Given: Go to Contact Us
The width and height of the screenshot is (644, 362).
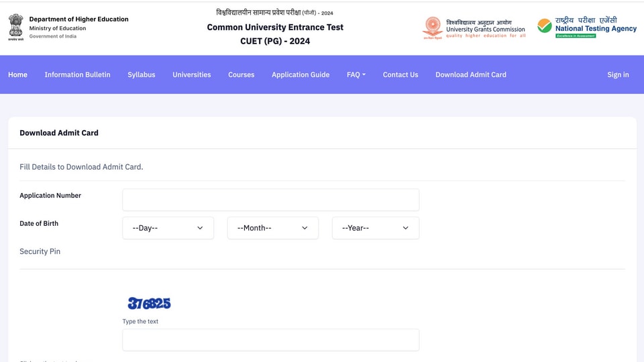Looking at the screenshot, I should coord(400,74).
